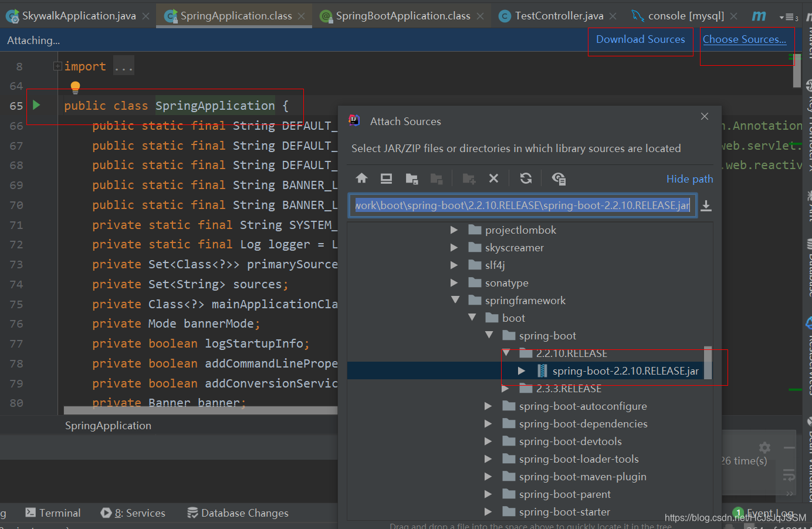This screenshot has height=529, width=812.
Task: Click the SpringApplication class name in code
Action: (215, 106)
